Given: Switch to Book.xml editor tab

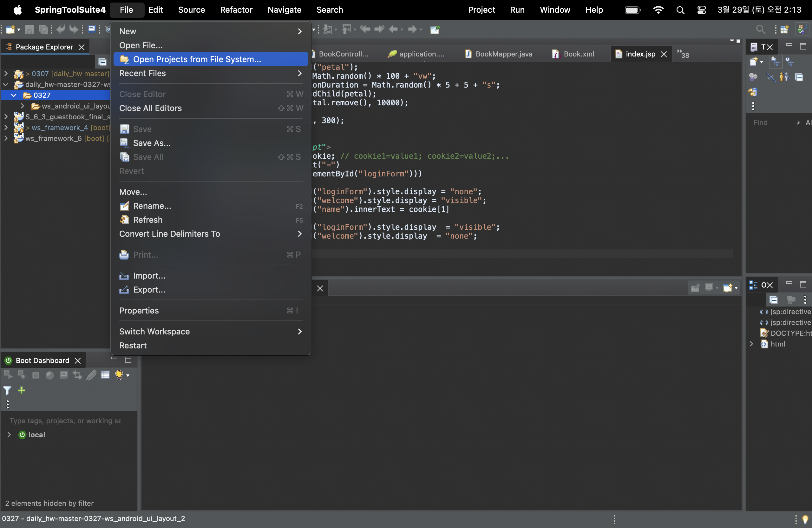Looking at the screenshot, I should tap(573, 54).
